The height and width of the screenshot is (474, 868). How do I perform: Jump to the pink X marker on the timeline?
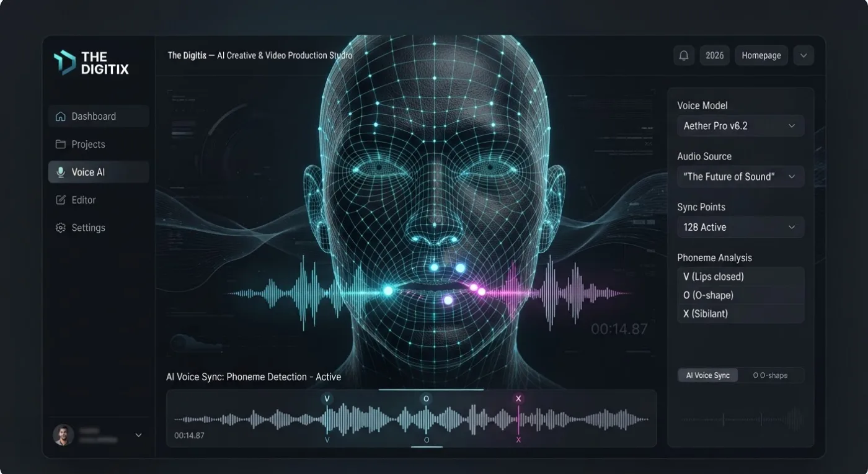(518, 398)
